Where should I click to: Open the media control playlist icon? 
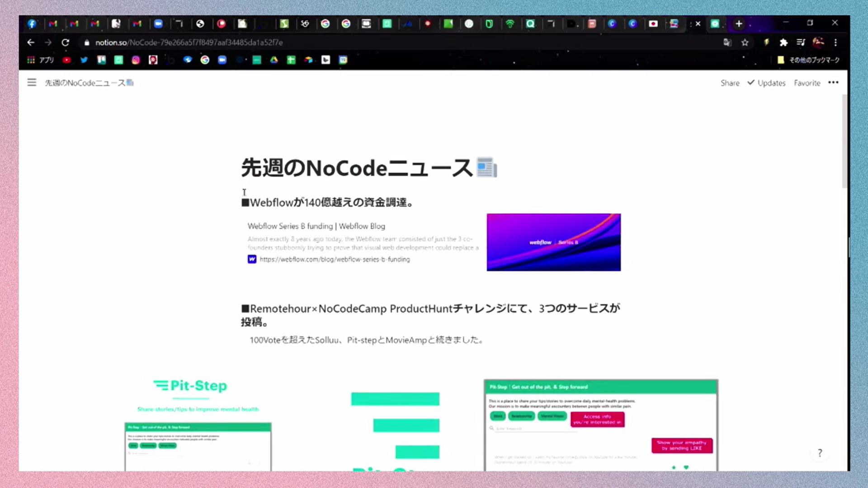pos(801,42)
